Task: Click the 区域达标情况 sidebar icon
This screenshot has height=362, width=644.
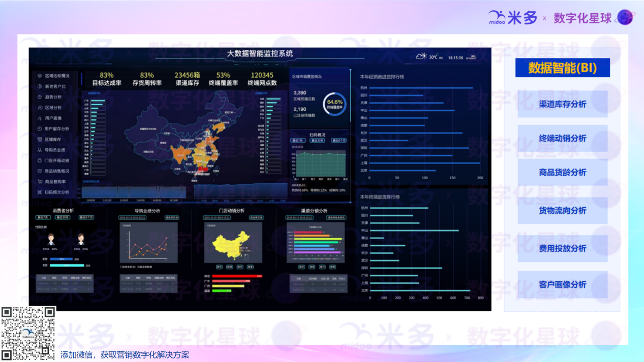Action: click(40, 76)
